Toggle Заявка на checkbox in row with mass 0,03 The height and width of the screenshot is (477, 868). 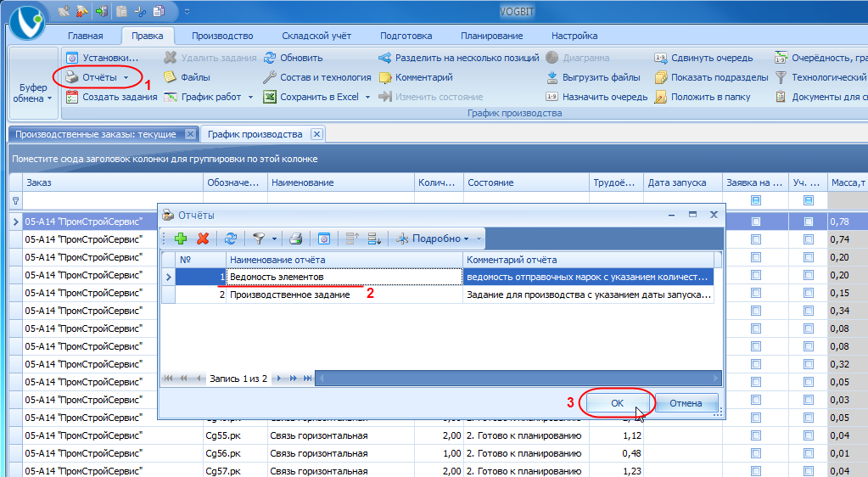[x=756, y=400]
